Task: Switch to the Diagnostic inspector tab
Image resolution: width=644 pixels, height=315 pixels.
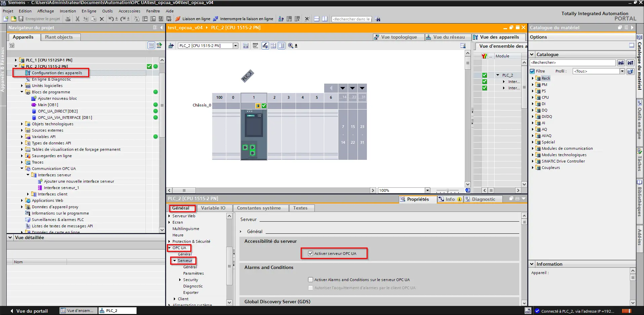Action: point(483,199)
